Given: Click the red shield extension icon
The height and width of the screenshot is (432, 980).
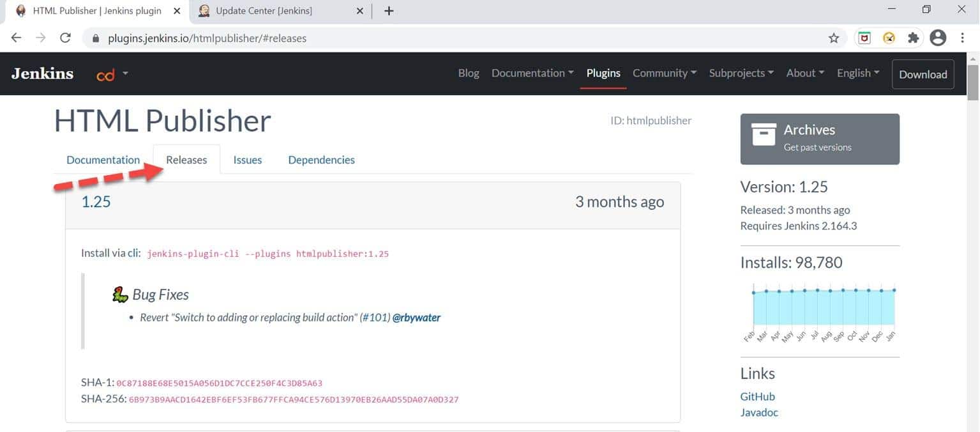Looking at the screenshot, I should pyautogui.click(x=864, y=38).
